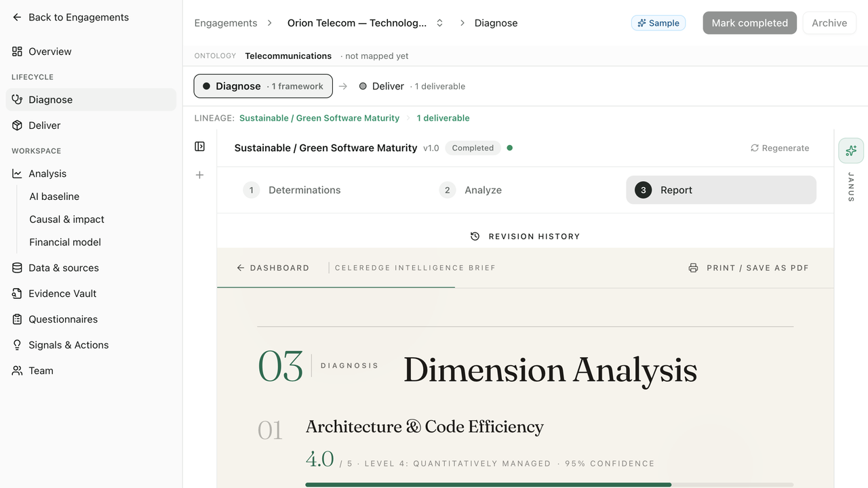868x488 pixels.
Task: Select the Deliver lifecycle stage pill
Action: click(x=412, y=86)
